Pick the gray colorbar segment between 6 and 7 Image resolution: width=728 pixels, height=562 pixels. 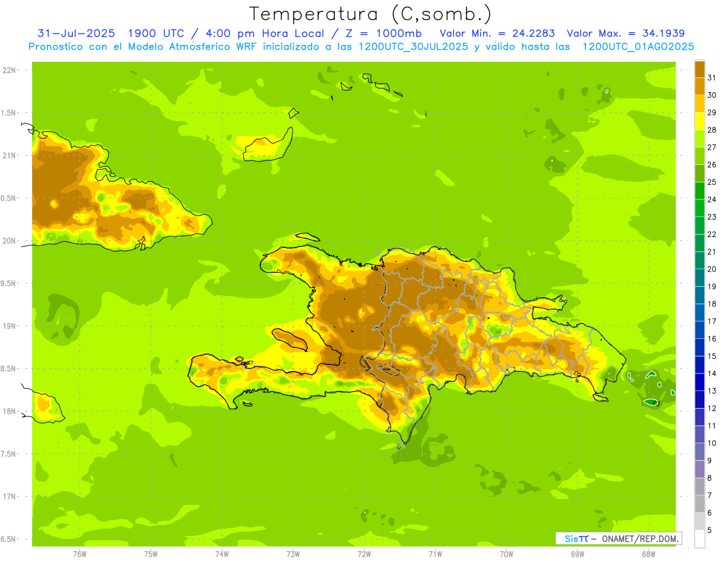(699, 504)
